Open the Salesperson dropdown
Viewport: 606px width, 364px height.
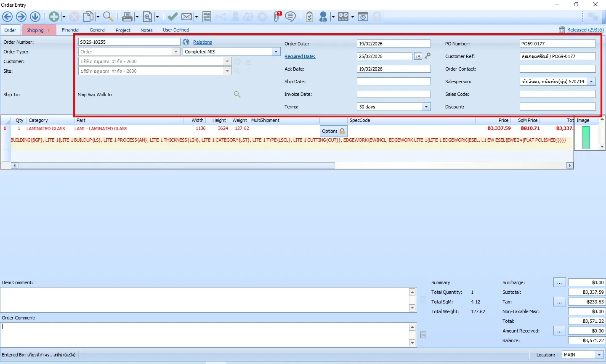pos(591,82)
